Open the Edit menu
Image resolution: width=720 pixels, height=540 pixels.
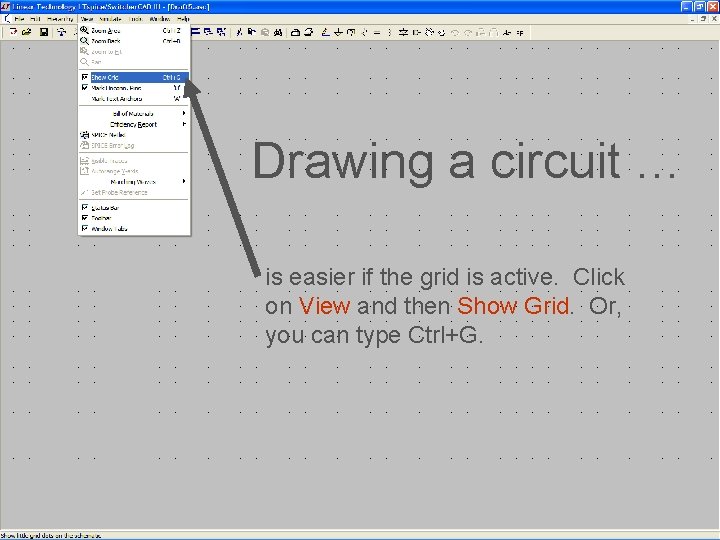click(x=35, y=19)
